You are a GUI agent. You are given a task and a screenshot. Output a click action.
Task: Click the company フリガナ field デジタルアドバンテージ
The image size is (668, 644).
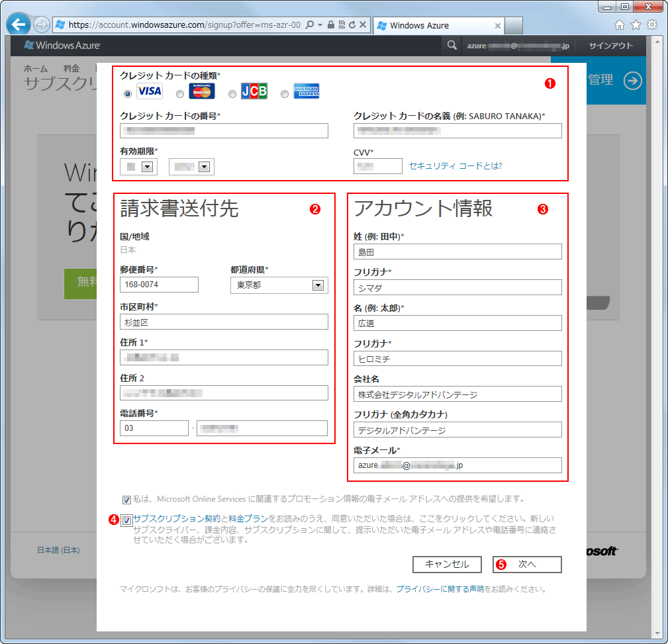pyautogui.click(x=457, y=430)
